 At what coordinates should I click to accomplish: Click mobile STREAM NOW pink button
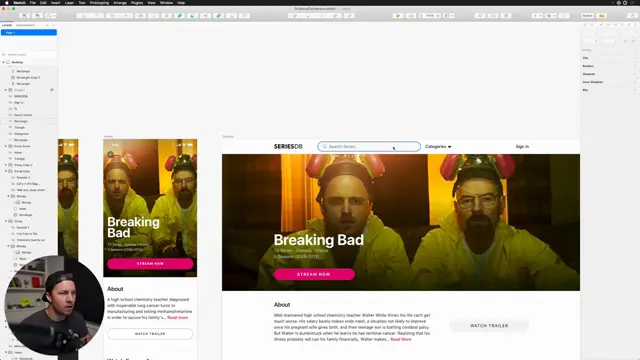coord(150,264)
